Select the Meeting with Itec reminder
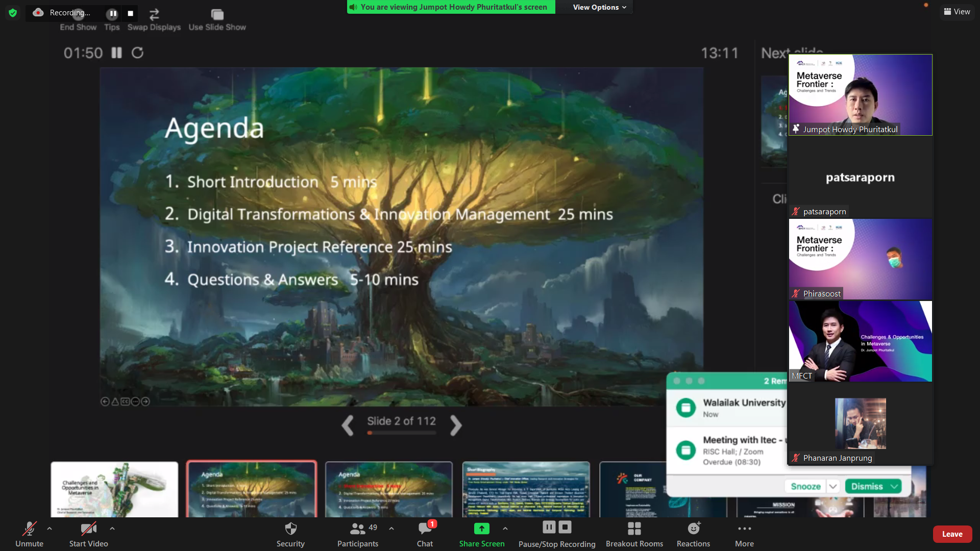The height and width of the screenshot is (551, 980). 727,450
